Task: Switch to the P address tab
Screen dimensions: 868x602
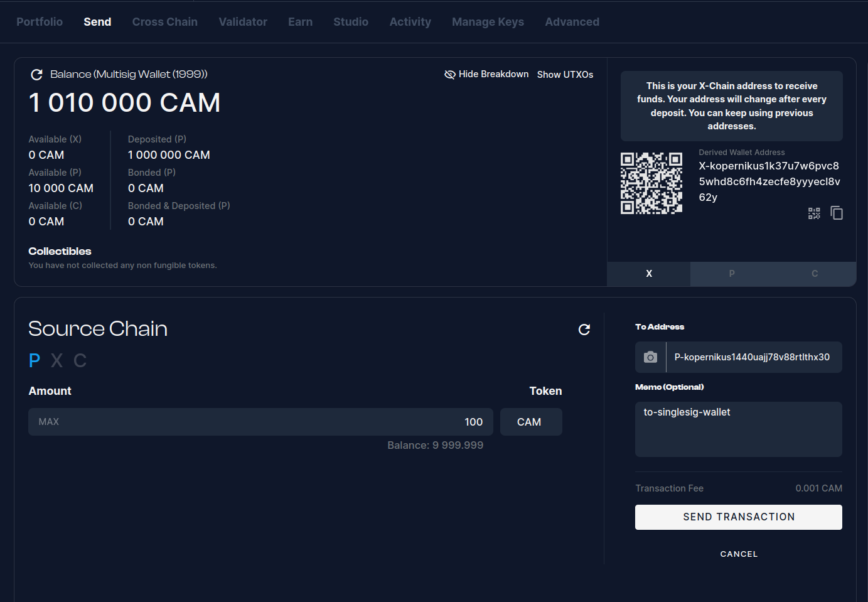Action: (x=732, y=274)
